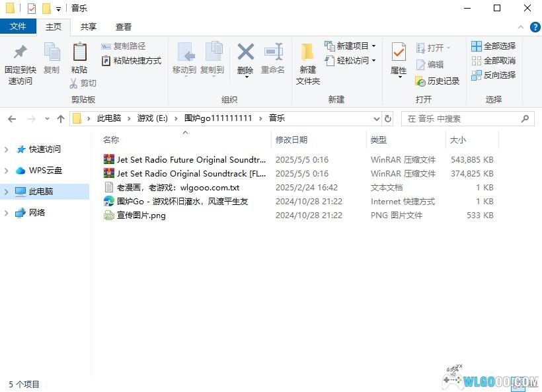Click the Properties quick access toolbar icon

pyautogui.click(x=32, y=9)
